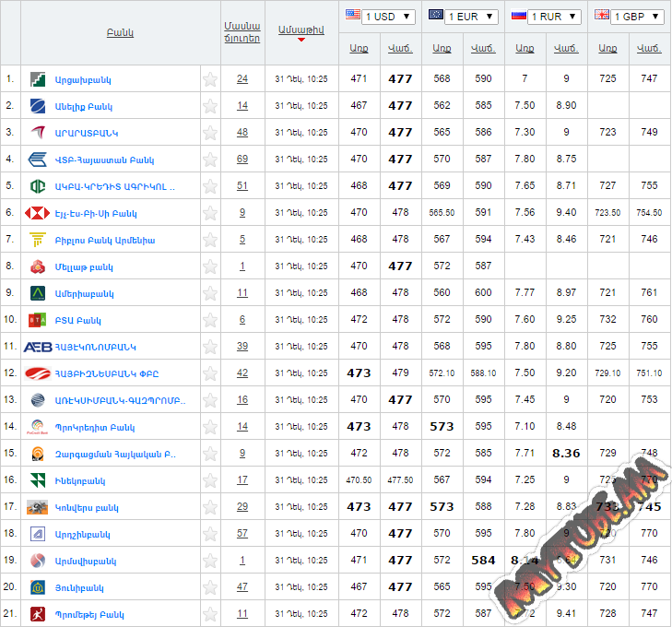Click the Anelik Bank logo icon
Viewport: 672px width, 627px height.
[38, 106]
